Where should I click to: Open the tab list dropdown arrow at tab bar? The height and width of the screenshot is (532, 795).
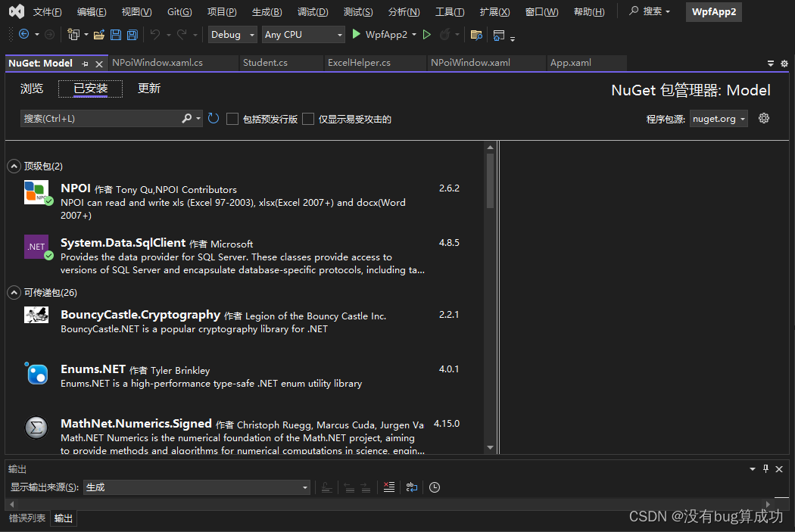[x=771, y=64]
